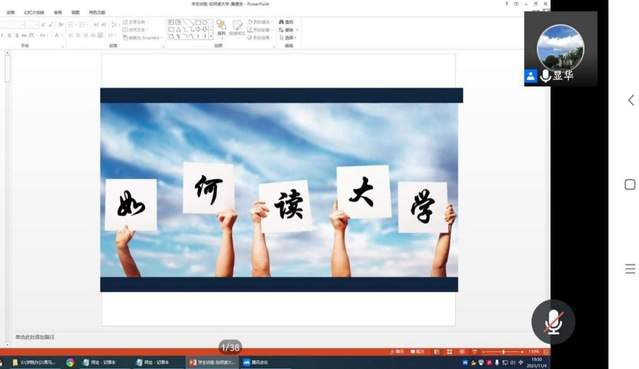Switch to slide sorter view in status bar
This screenshot has width=639, height=369.
(449, 352)
